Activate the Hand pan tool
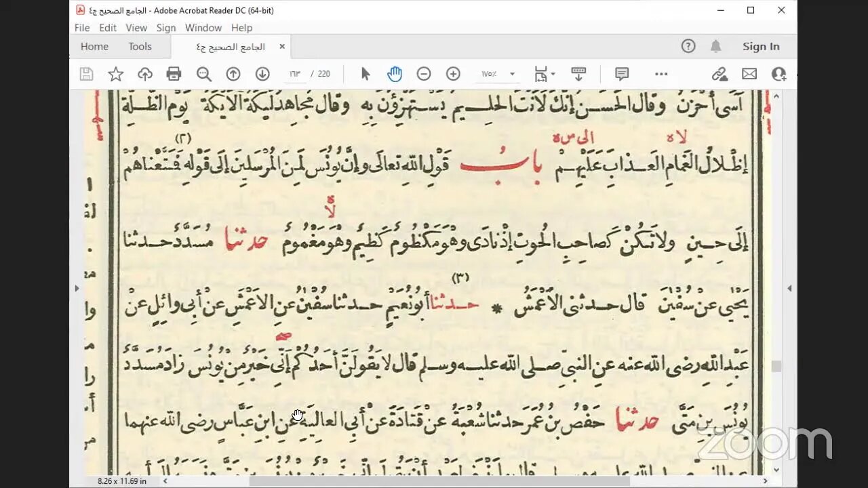The width and height of the screenshot is (868, 488). 395,74
